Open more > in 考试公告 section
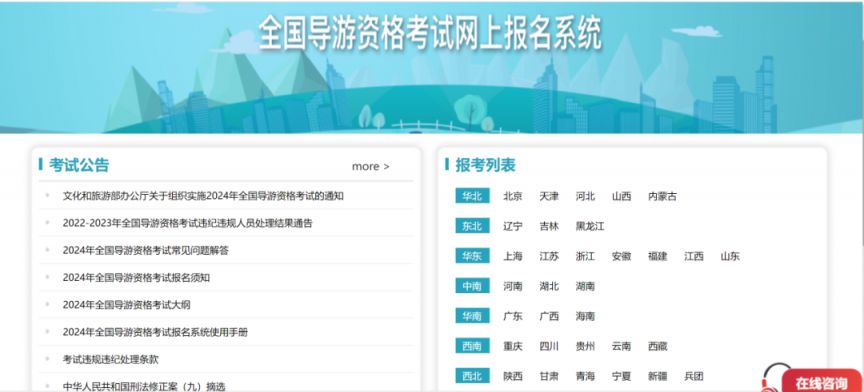This screenshot has width=864, height=392. (x=370, y=166)
